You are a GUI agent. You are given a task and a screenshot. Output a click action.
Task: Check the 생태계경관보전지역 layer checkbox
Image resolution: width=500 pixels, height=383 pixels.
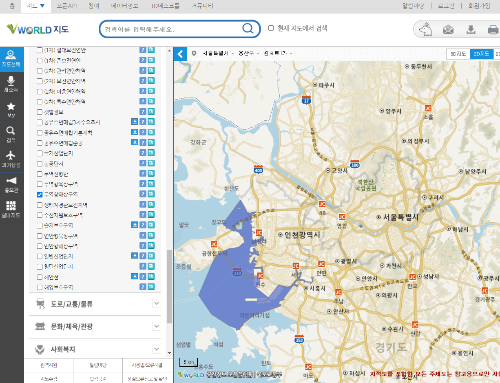[x=40, y=205]
